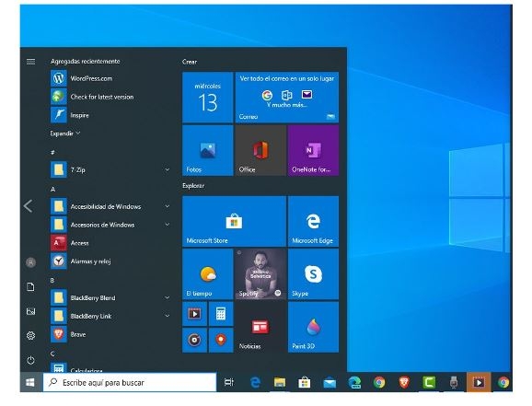
Task: Open Documents from the Start sidebar
Action: tap(31, 287)
